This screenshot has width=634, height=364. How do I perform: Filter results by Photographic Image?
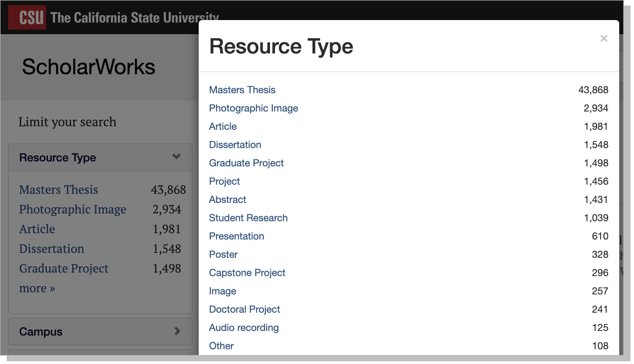point(254,108)
